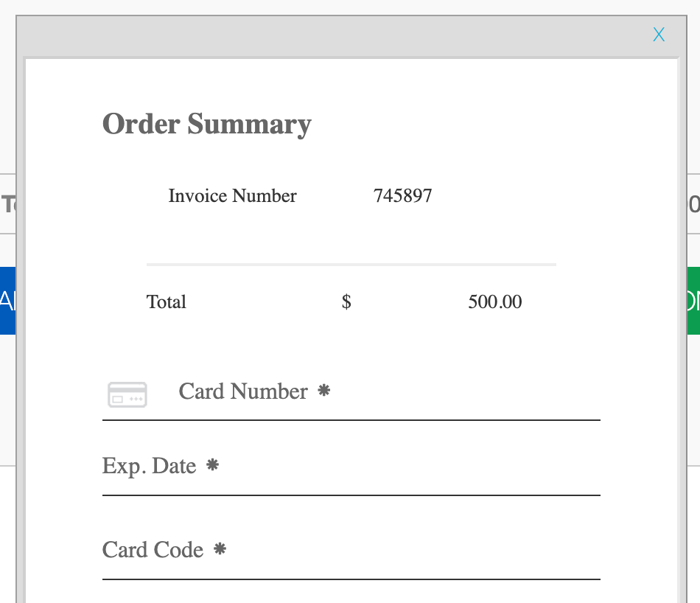
Task: Click the dollar sign currency symbol
Action: [346, 302]
